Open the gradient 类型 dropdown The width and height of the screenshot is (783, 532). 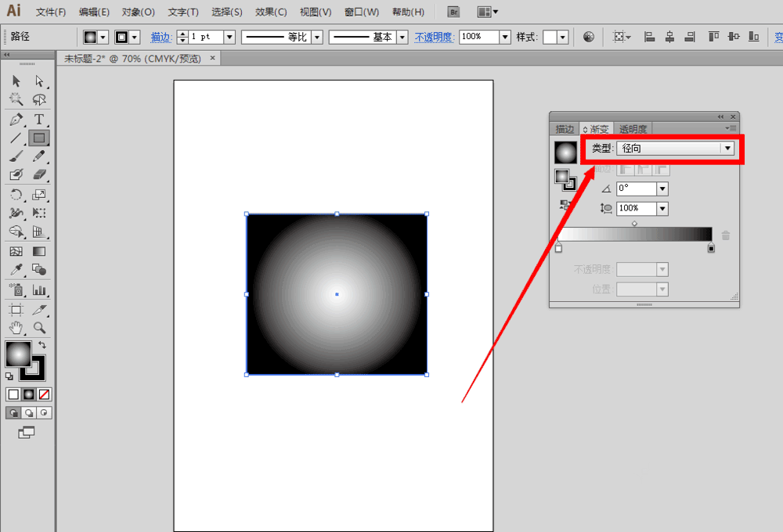(x=727, y=149)
